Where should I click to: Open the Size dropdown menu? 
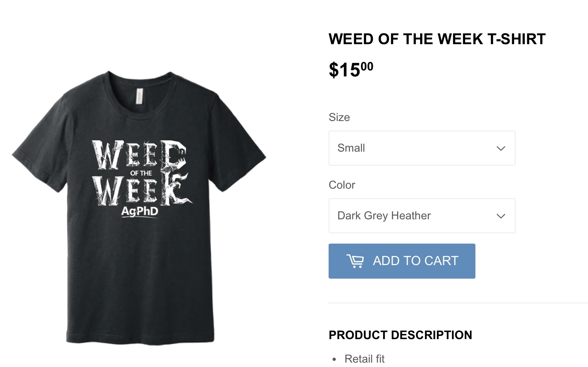point(422,148)
